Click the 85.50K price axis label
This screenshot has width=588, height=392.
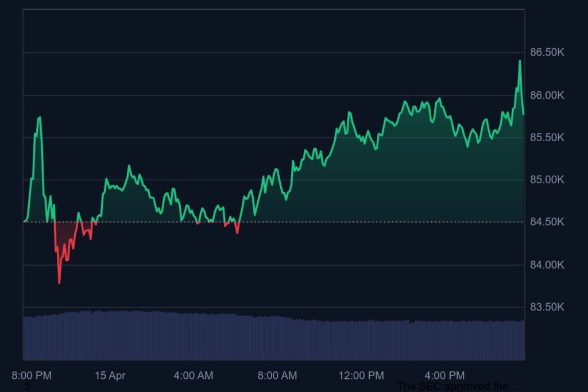tap(547, 138)
